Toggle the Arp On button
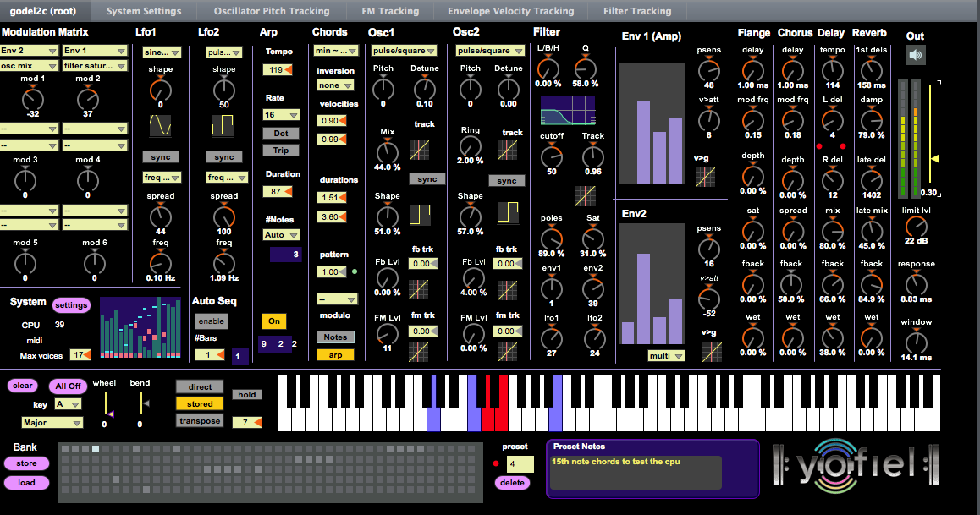The image size is (980, 515). click(x=274, y=321)
